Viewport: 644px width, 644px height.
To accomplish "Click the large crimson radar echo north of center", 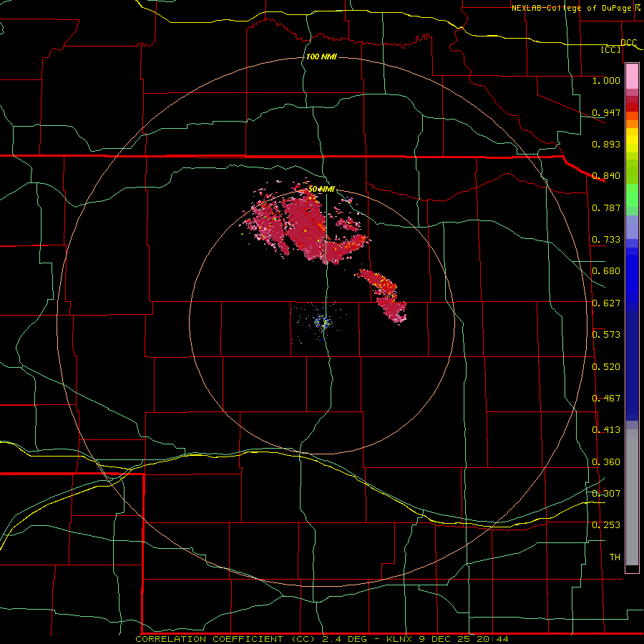I will (x=306, y=226).
